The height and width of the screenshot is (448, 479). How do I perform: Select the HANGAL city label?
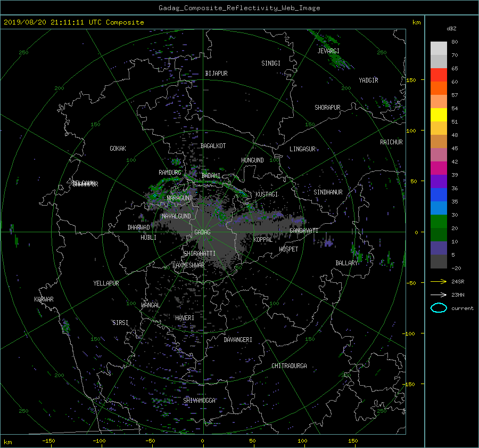151,305
